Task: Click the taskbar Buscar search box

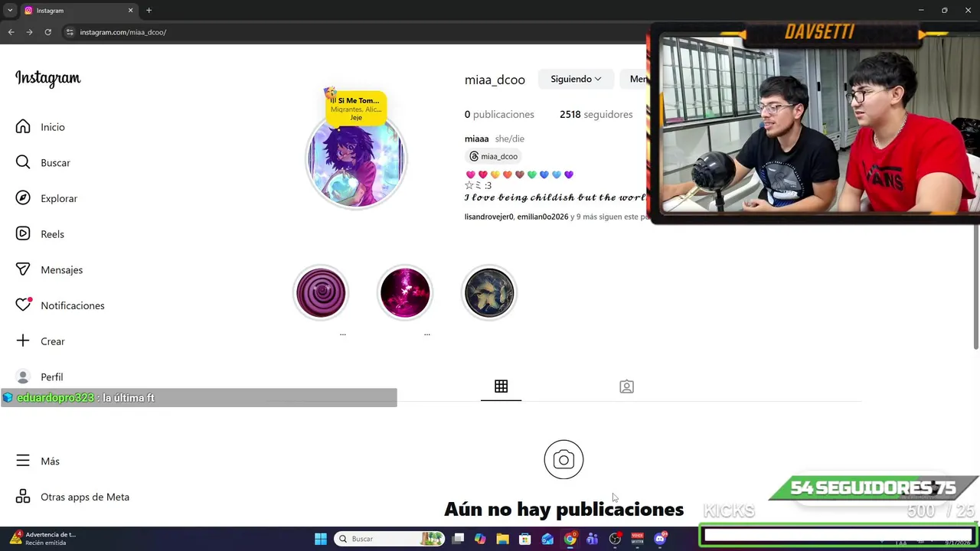Action: pos(390,539)
